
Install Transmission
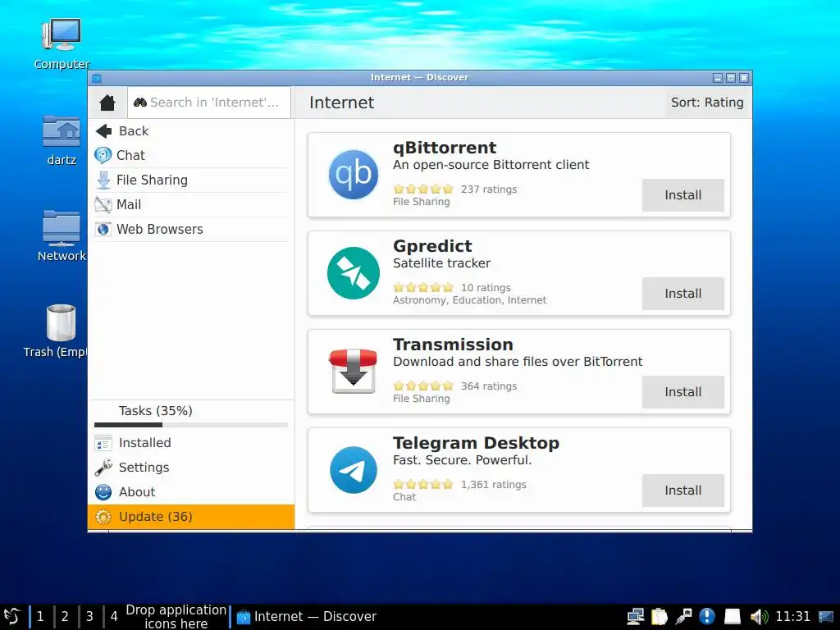coord(683,392)
